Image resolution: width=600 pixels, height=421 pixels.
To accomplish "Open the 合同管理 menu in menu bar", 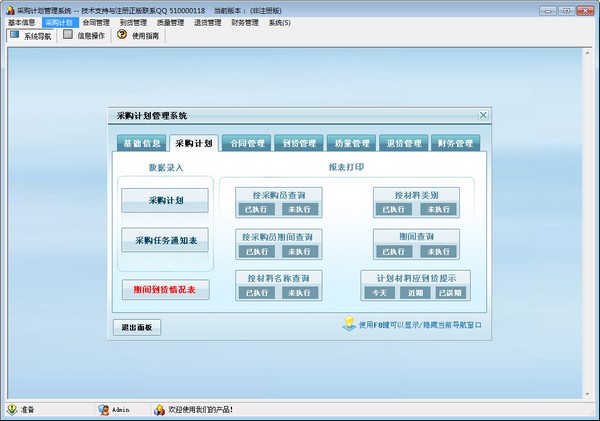I will (x=96, y=21).
